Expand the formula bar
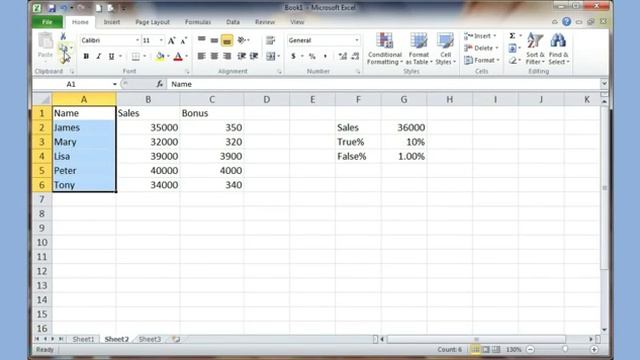The width and height of the screenshot is (640, 360). 604,84
